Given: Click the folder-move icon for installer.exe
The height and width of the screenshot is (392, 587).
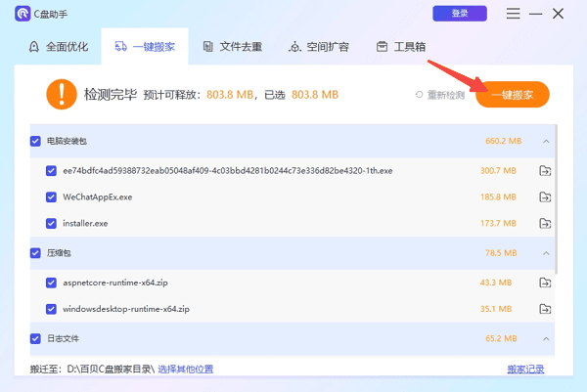Looking at the screenshot, I should [545, 224].
